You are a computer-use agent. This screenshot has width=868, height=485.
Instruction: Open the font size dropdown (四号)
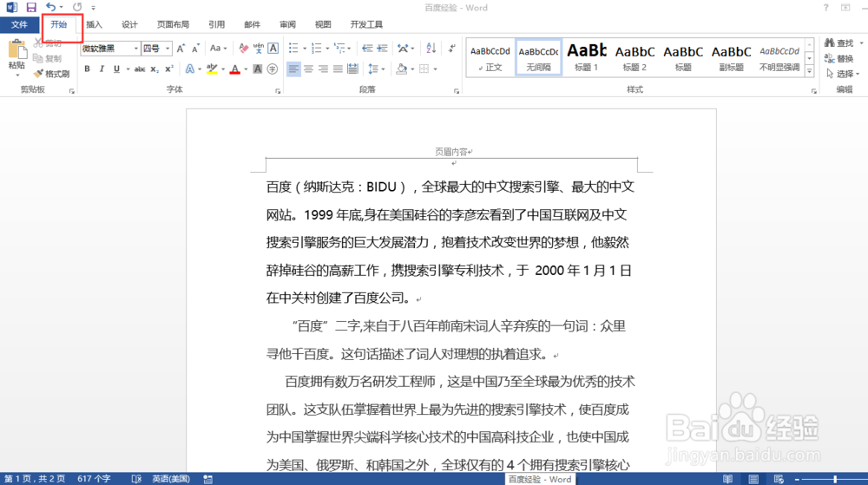pyautogui.click(x=168, y=49)
